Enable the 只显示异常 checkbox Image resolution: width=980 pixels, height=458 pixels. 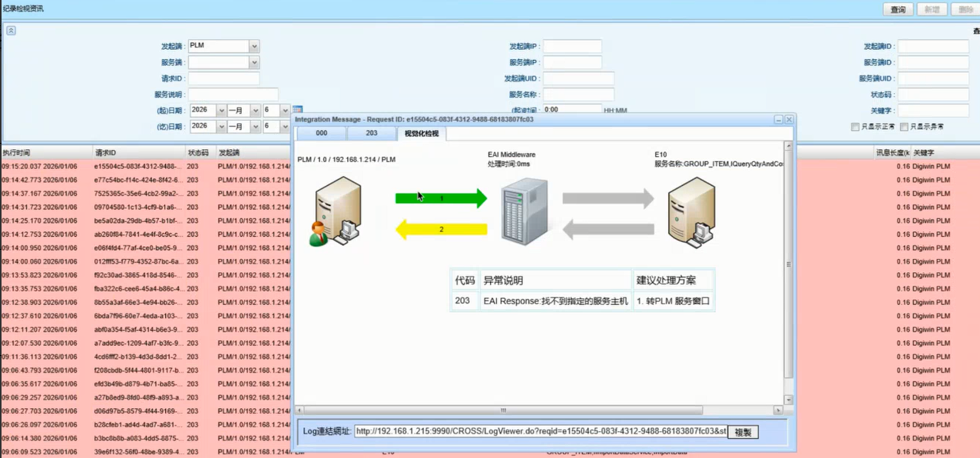coord(904,127)
